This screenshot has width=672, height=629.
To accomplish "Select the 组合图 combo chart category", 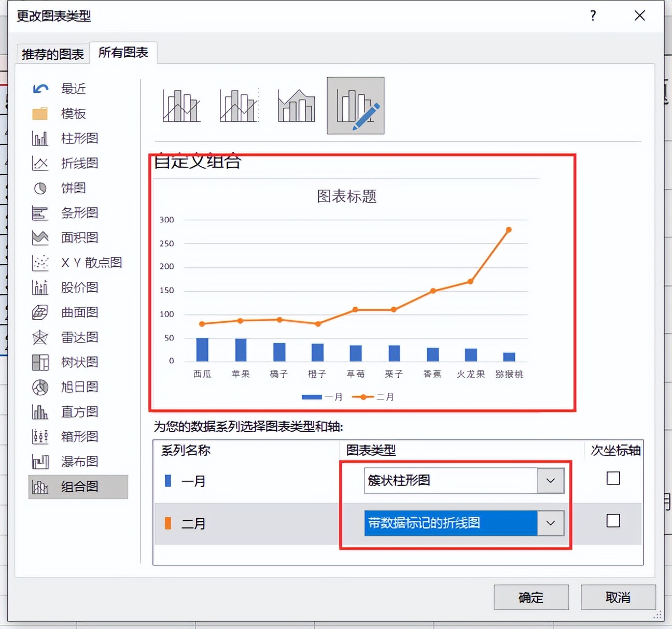I will tap(78, 487).
